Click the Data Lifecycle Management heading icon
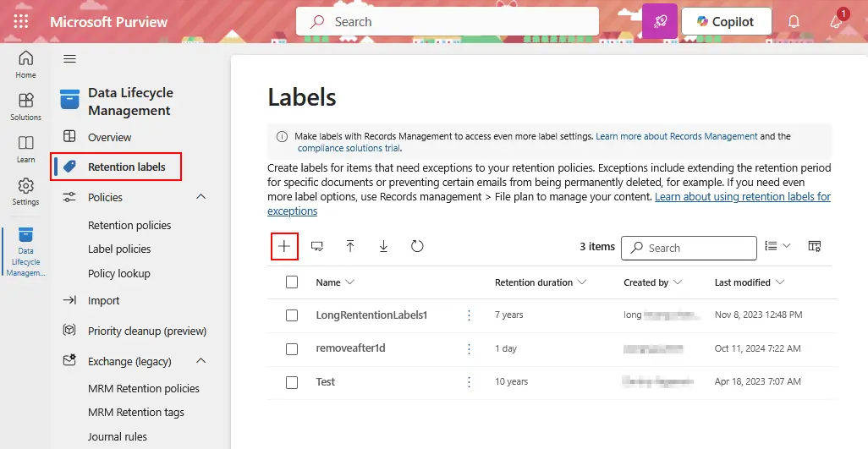This screenshot has width=868, height=449. tap(69, 100)
